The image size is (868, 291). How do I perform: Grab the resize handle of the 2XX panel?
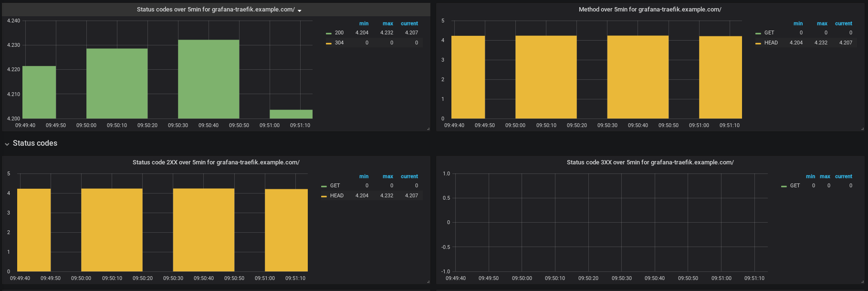tap(428, 282)
